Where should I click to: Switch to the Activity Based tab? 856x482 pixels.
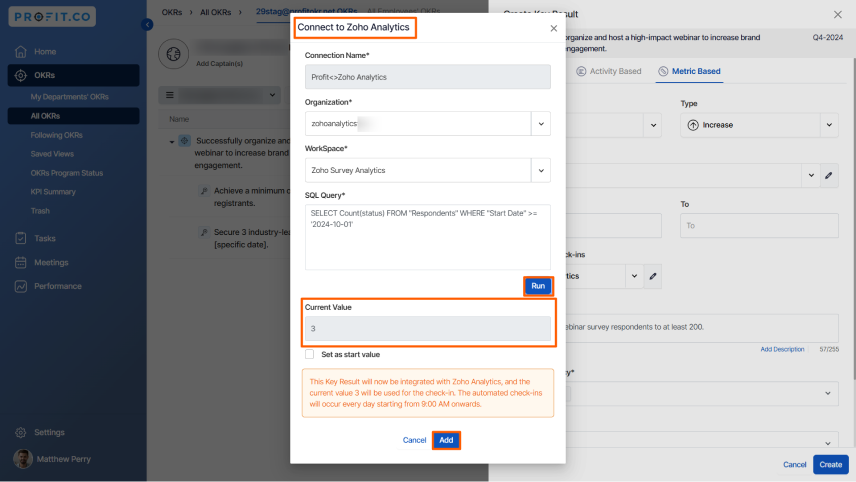point(609,71)
